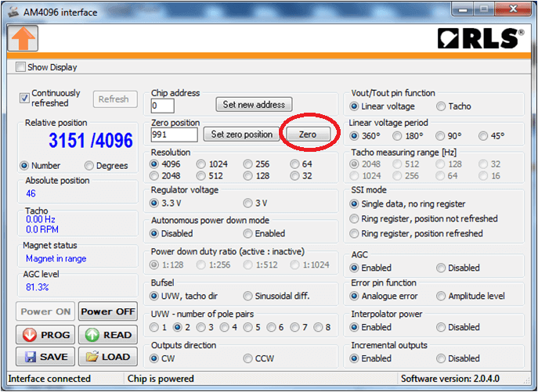Set UVW pole pairs to 4
The width and height of the screenshot is (538, 392).
229,327
